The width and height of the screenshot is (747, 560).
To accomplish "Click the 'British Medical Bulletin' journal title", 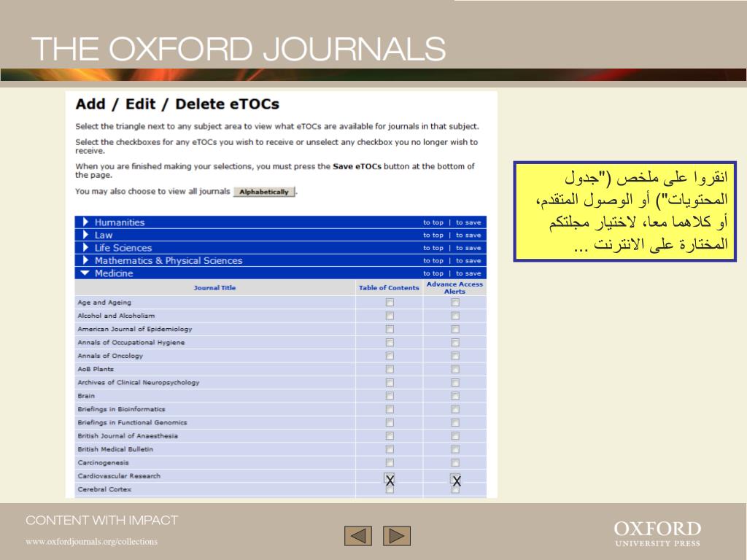I will coord(115,449).
